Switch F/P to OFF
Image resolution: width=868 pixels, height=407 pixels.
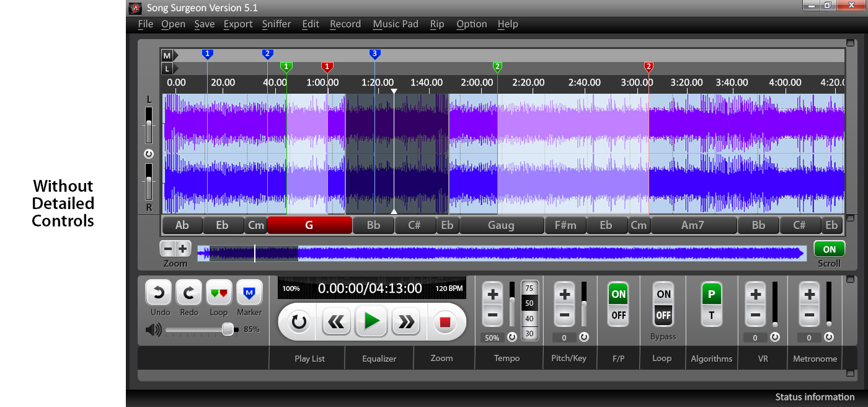tap(618, 315)
